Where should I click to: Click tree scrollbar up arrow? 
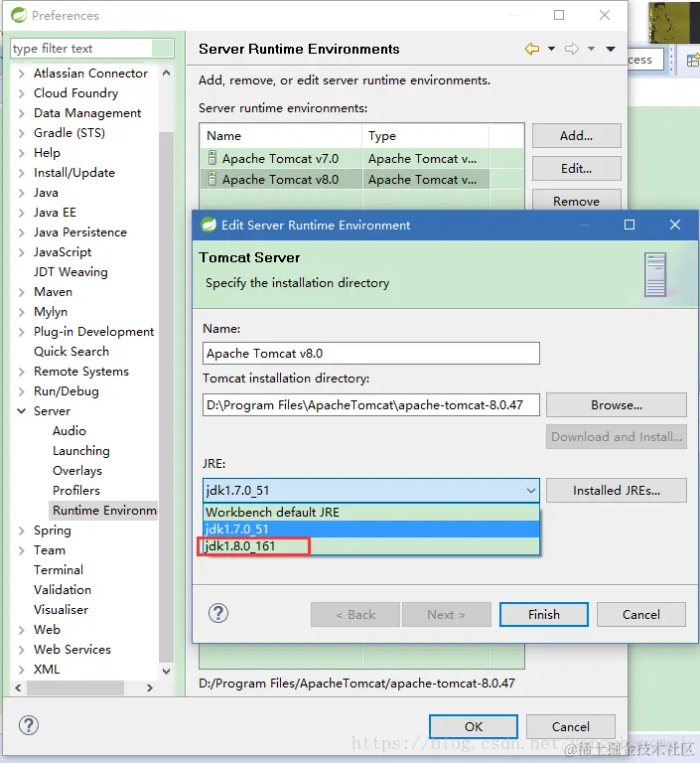pyautogui.click(x=167, y=73)
